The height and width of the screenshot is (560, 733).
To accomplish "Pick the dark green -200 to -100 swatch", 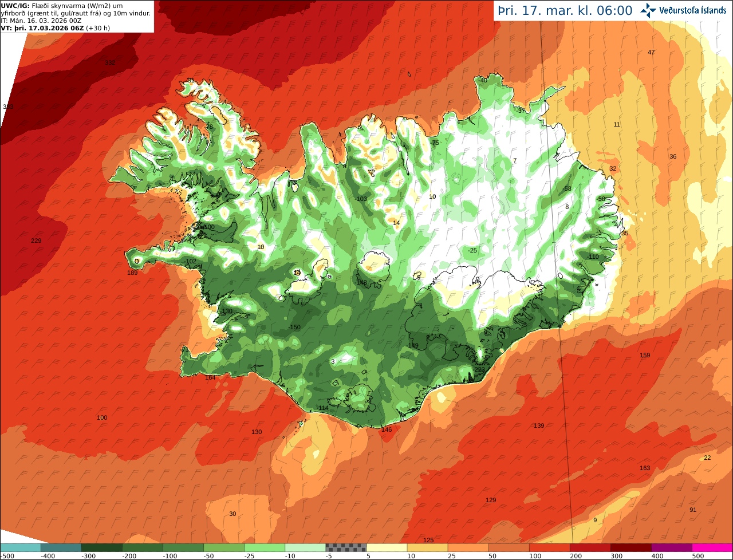I will [142, 547].
